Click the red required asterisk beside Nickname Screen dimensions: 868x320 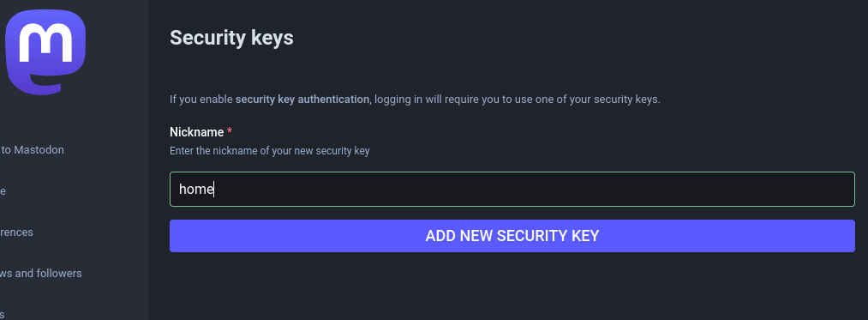[x=229, y=131]
